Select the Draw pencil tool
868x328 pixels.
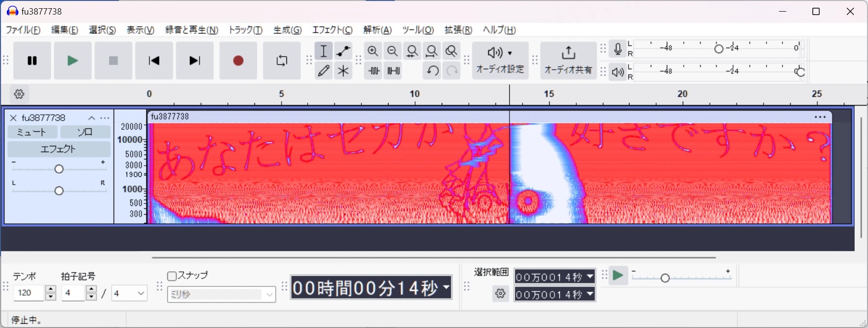click(324, 71)
